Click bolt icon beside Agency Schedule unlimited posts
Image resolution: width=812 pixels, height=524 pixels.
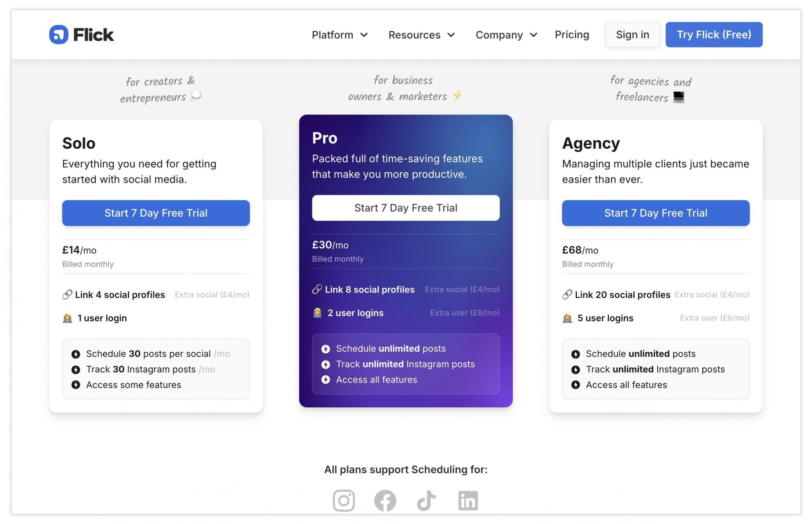576,354
